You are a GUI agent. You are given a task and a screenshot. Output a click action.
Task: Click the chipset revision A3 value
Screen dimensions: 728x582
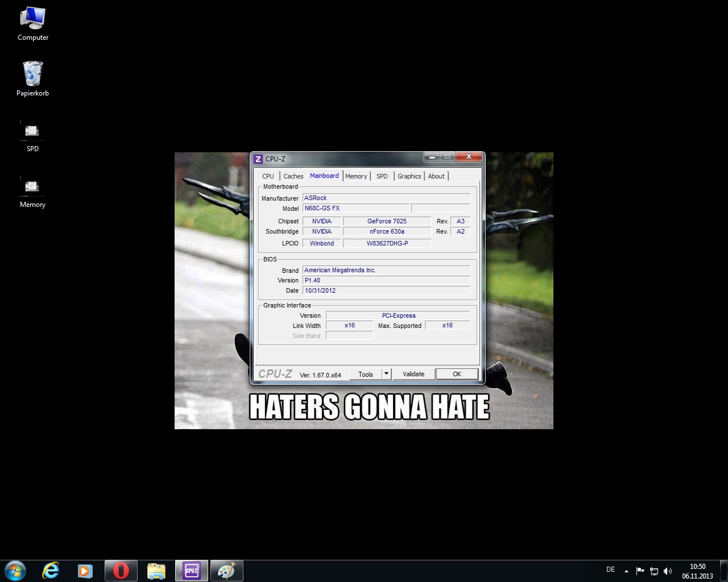[461, 221]
